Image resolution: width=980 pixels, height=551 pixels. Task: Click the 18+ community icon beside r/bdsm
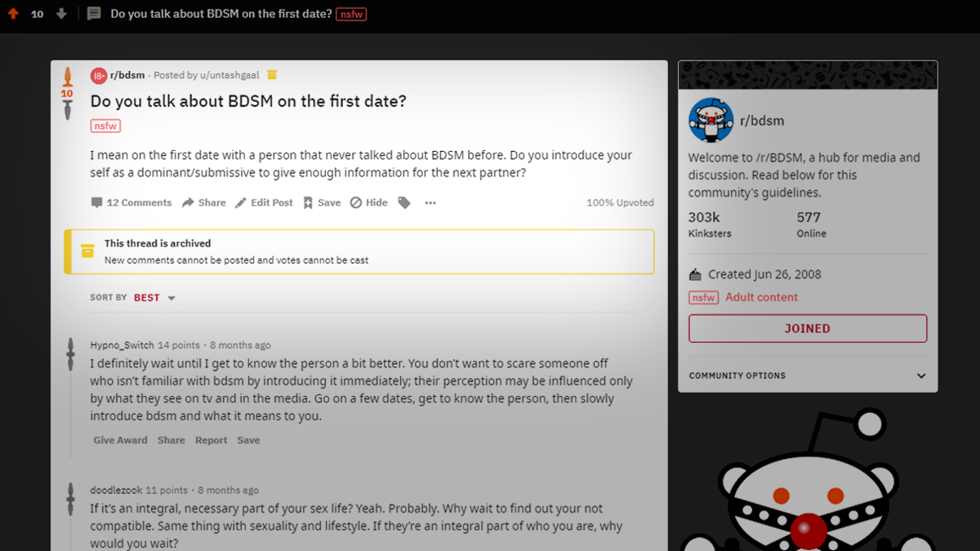[99, 75]
